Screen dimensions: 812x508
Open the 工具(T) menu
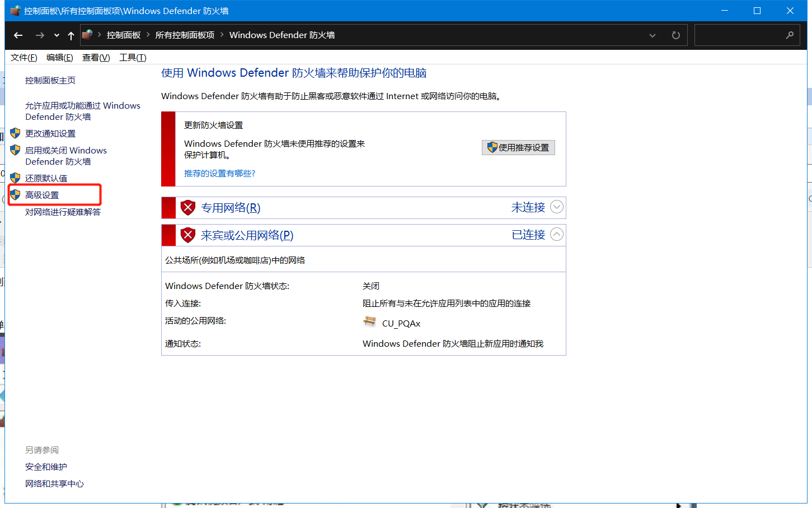tap(133, 58)
